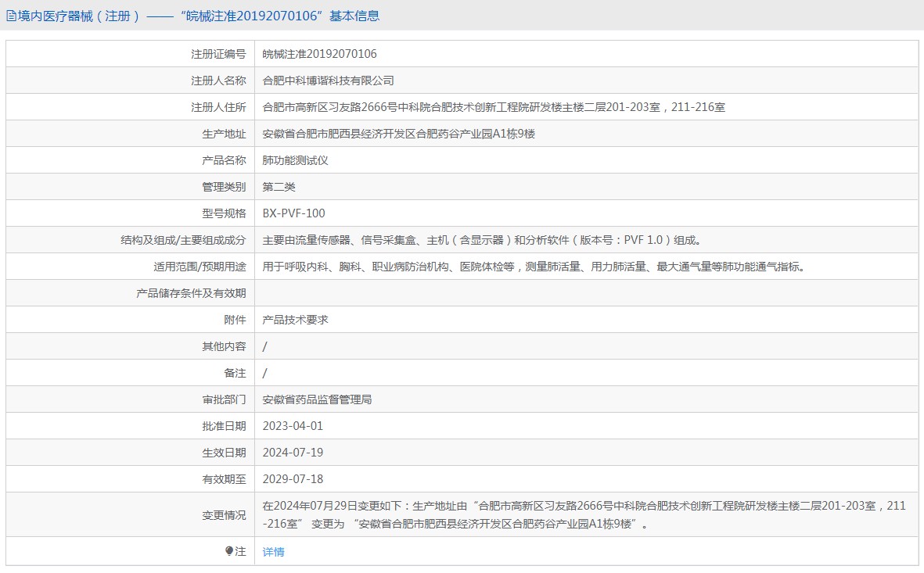Viewport: 924px width, 573px height.
Task: Click the label 管理类别
Action: [224, 187]
